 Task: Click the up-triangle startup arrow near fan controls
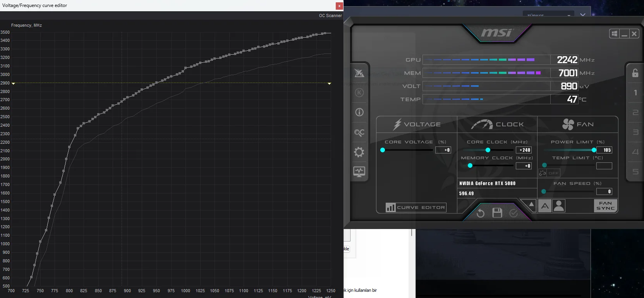(x=531, y=204)
